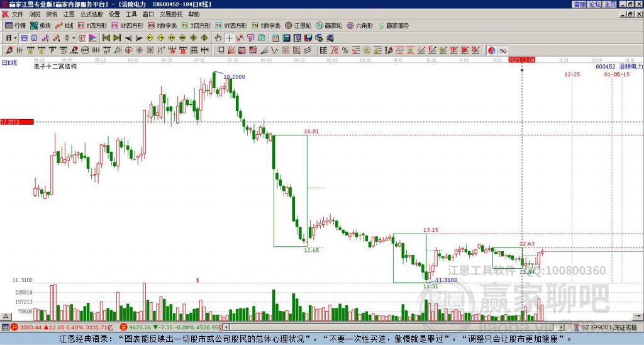Select the red pencil drawing tool
Image resolution: width=644 pixels, height=345 pixels.
(x=9, y=50)
